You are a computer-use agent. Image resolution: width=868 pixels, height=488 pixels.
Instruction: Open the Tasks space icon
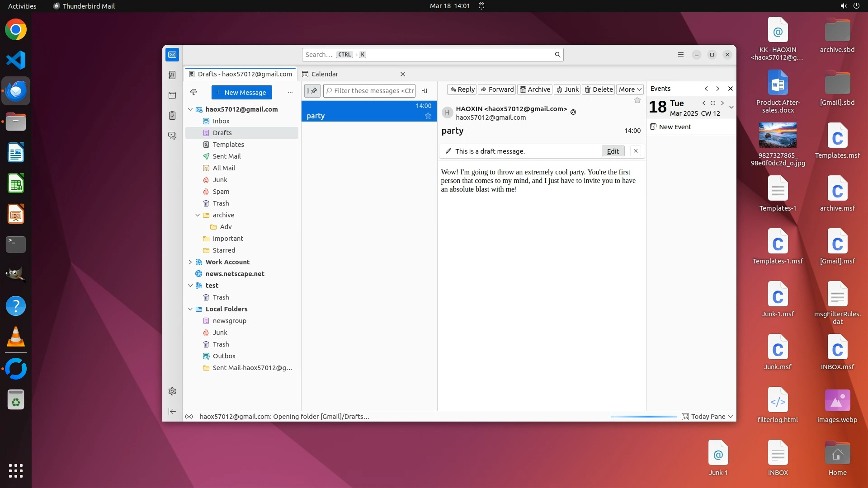coord(172,116)
